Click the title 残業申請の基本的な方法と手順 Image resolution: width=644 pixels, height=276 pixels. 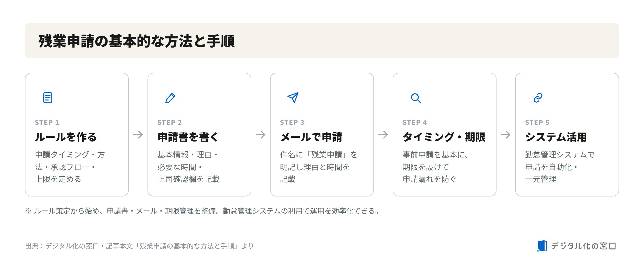pyautogui.click(x=137, y=41)
